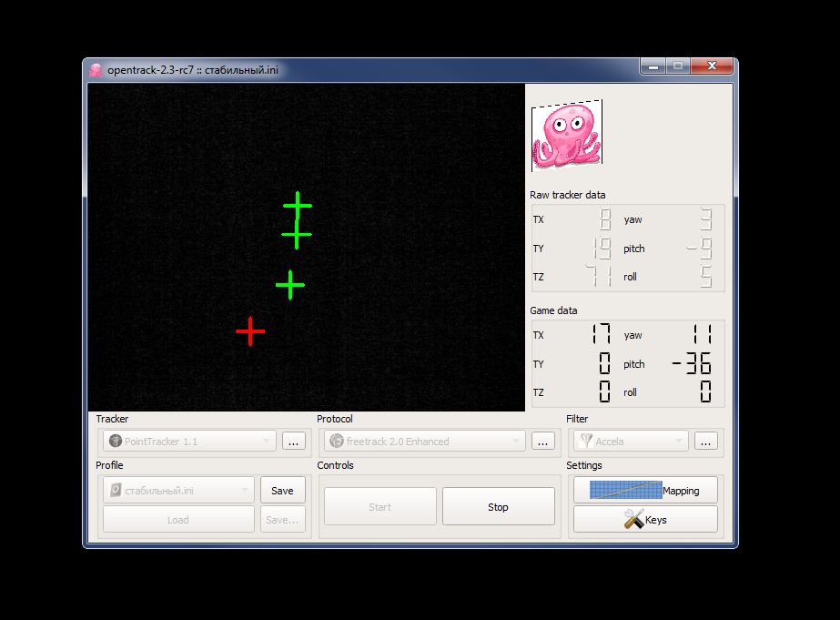Click the lowest green cross marker
This screenshot has width=840, height=620.
289,285
